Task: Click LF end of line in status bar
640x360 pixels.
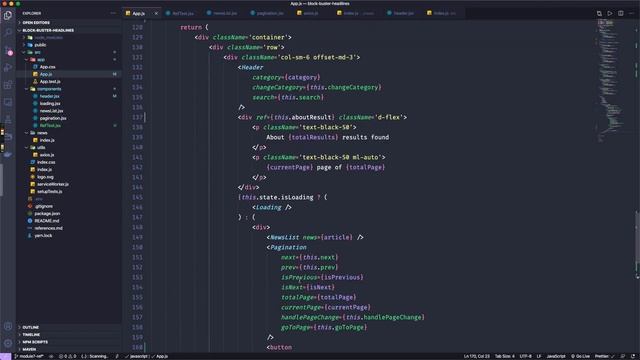Action: [539, 356]
